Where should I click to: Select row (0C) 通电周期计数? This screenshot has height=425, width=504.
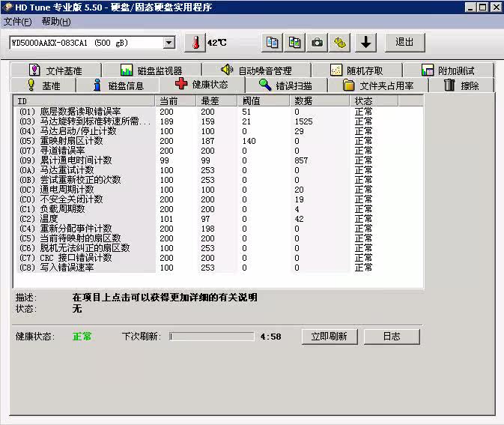[219, 190]
